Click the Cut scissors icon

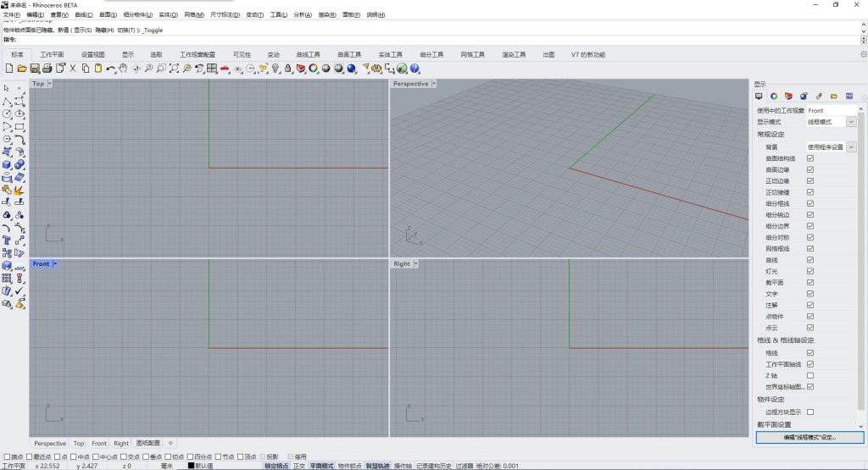coord(73,69)
